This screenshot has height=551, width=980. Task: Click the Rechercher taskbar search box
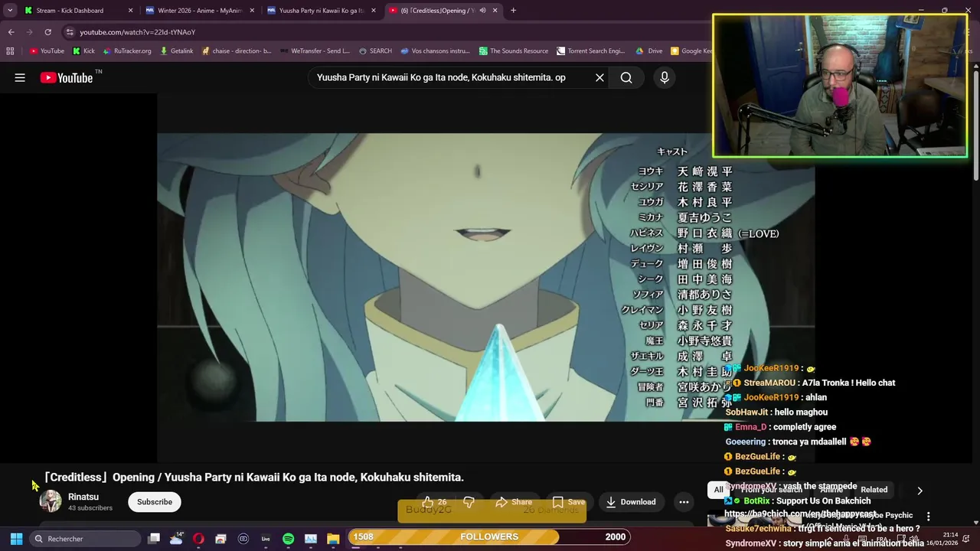click(x=86, y=539)
